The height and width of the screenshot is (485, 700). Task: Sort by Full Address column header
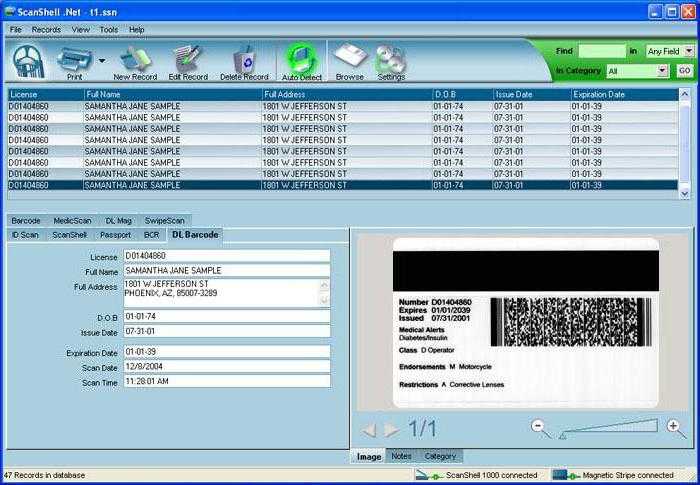coord(347,95)
